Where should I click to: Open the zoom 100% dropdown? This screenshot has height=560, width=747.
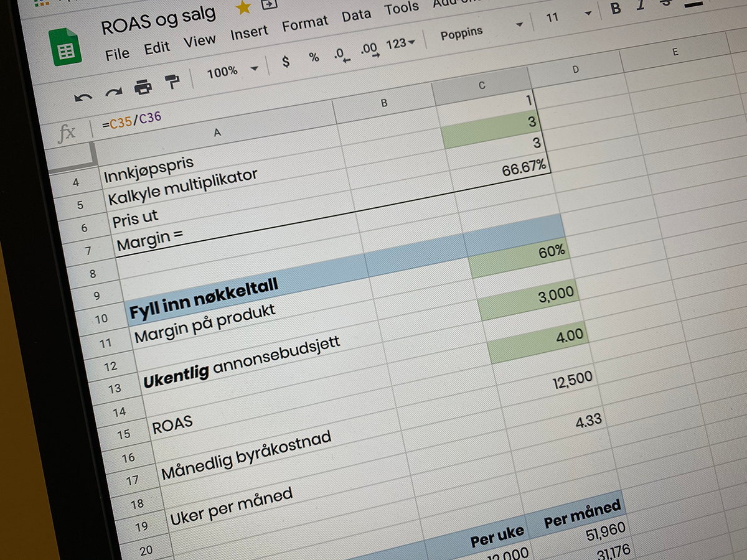click(x=232, y=71)
